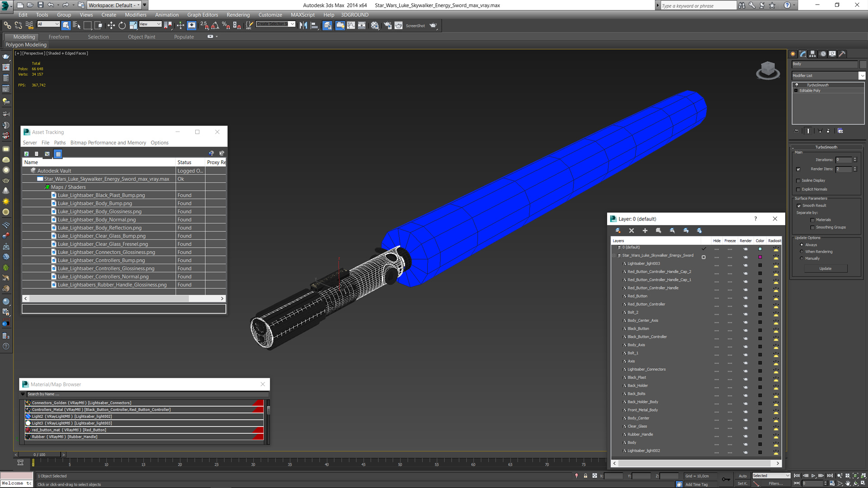Click Filters button near key controls
868x488 pixels.
coord(775,483)
